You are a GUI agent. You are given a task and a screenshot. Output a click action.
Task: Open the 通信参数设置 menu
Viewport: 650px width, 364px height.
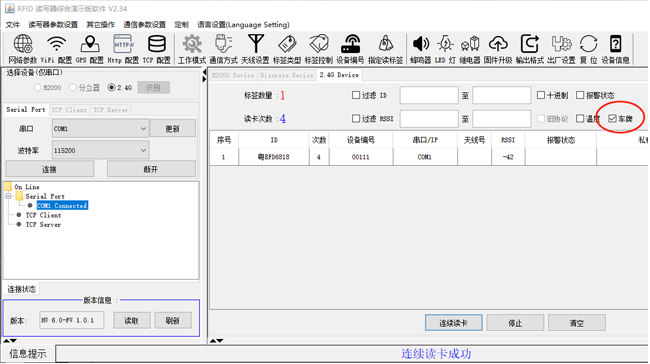pos(145,25)
